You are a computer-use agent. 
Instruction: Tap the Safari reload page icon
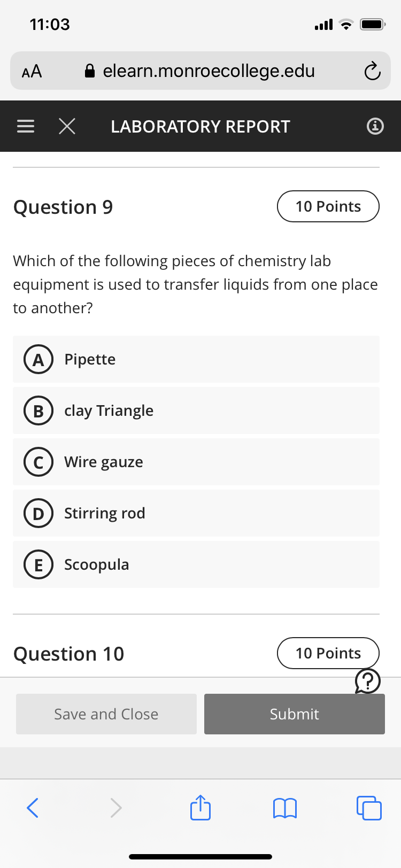[x=372, y=71]
